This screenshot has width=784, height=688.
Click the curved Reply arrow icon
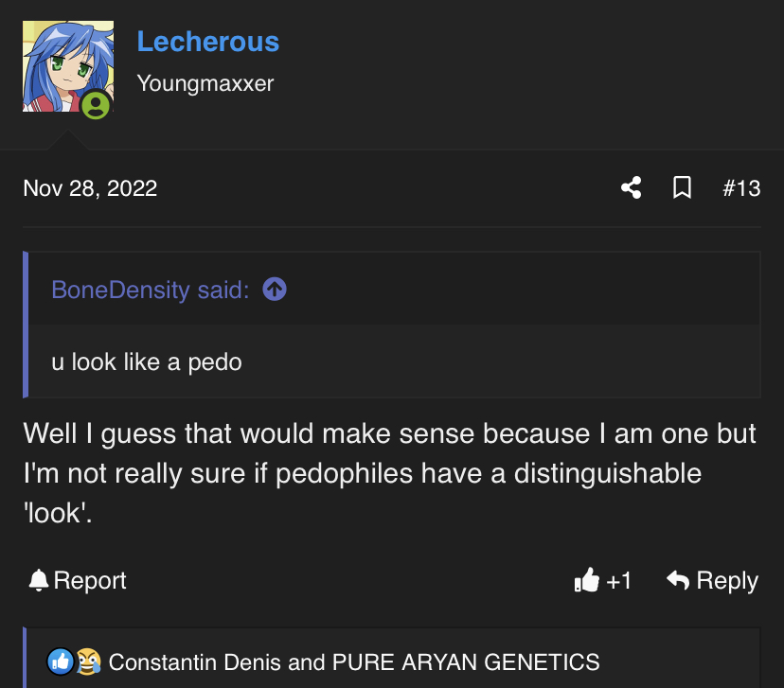pos(678,579)
